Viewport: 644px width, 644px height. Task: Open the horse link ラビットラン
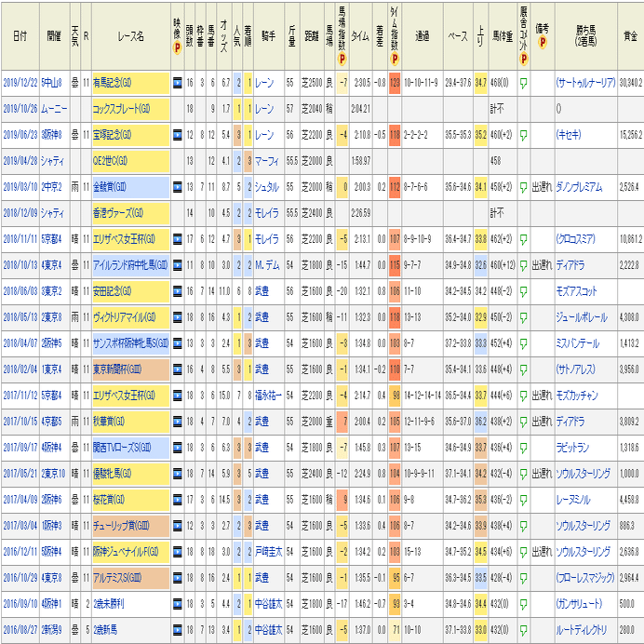[x=572, y=448]
